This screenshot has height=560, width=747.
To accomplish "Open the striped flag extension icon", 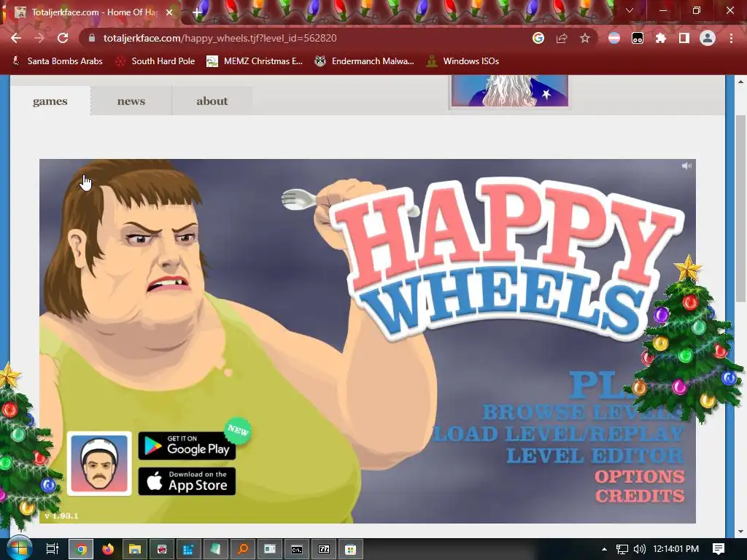I will click(614, 38).
